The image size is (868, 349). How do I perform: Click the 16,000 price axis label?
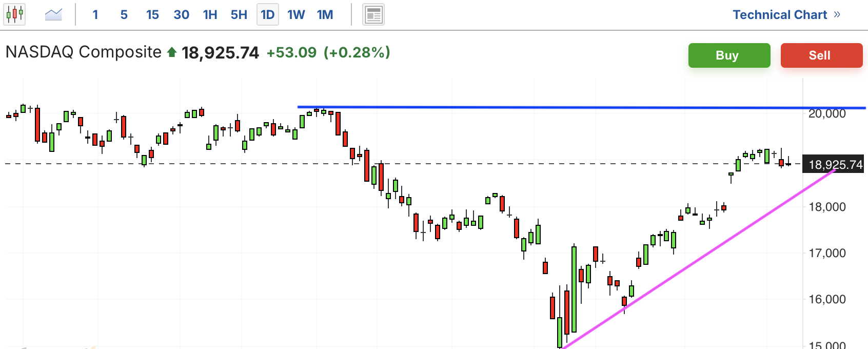[827, 299]
